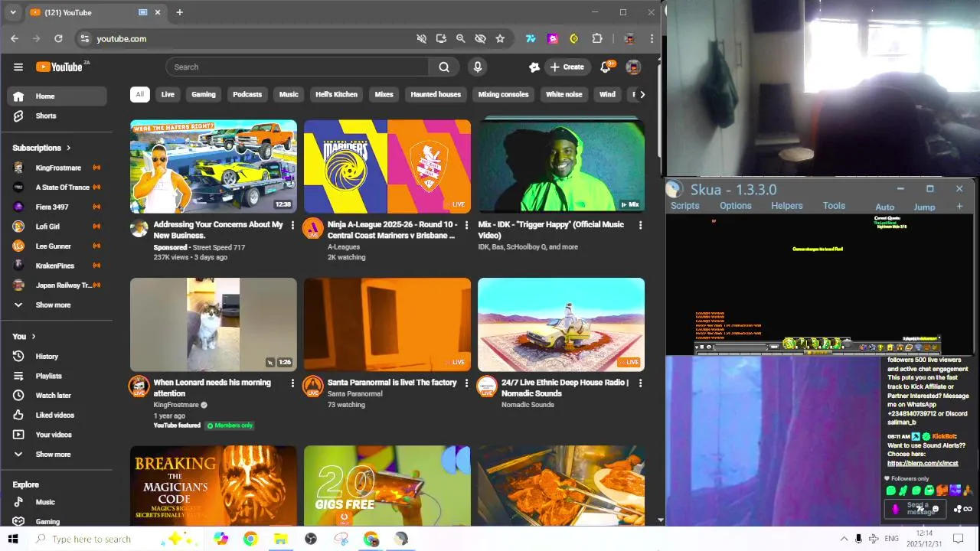The height and width of the screenshot is (551, 980).
Task: Open the zoom magnifier in the address bar
Action: coord(460,38)
